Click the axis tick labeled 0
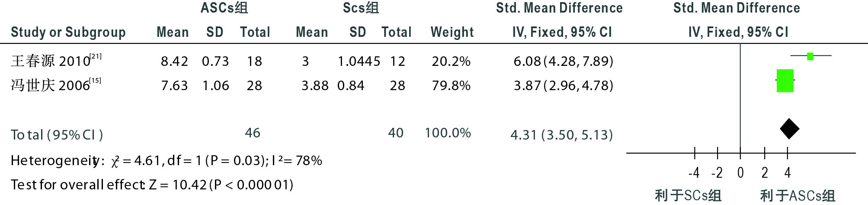Image resolution: width=868 pixels, height=205 pixels. pos(740,173)
